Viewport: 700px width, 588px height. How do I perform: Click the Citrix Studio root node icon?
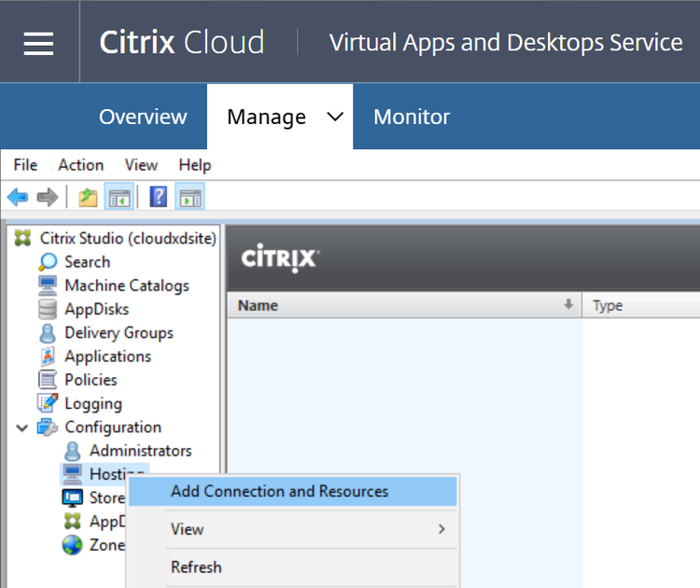(x=22, y=238)
